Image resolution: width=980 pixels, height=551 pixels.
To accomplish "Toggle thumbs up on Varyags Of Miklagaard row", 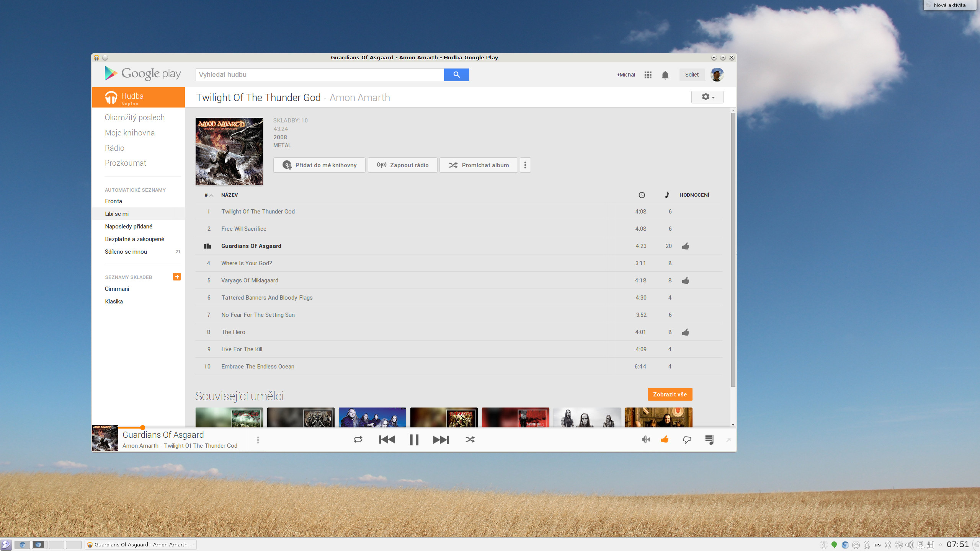I will pos(685,280).
